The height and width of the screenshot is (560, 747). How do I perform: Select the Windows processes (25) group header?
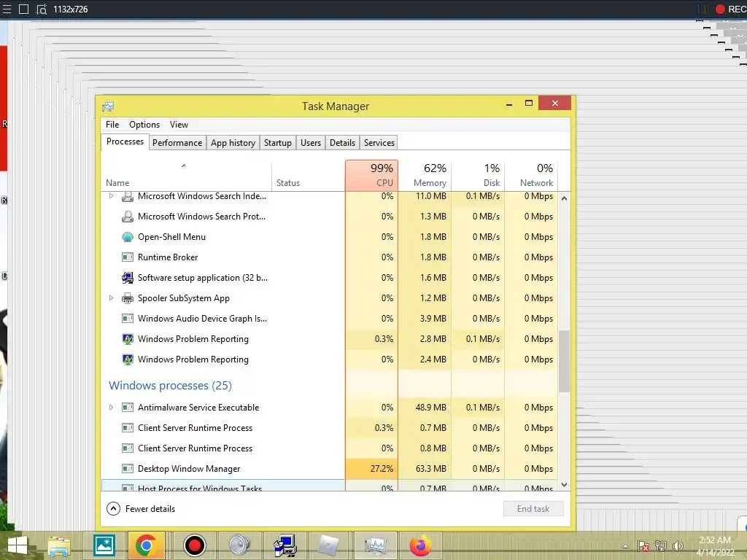click(170, 385)
